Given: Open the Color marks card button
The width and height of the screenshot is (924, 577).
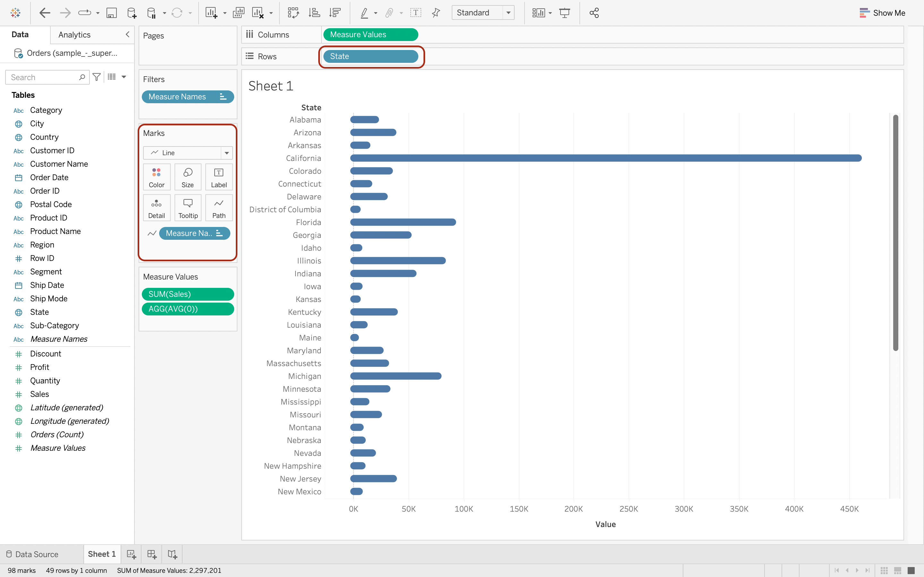Looking at the screenshot, I should point(157,177).
